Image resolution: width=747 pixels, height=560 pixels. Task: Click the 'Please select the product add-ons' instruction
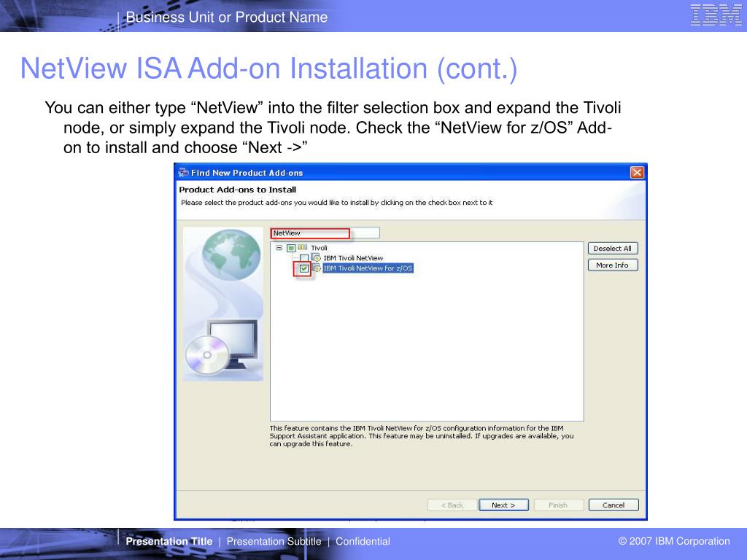click(x=337, y=203)
